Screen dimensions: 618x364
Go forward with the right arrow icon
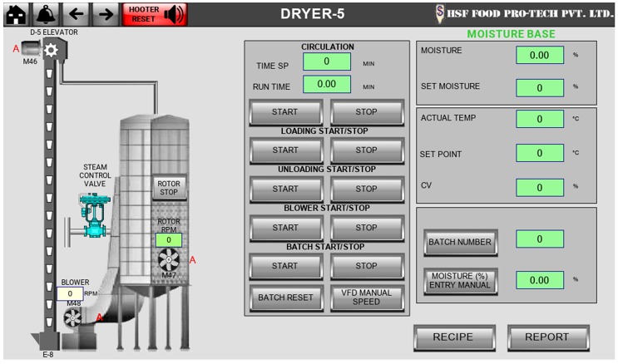104,14
